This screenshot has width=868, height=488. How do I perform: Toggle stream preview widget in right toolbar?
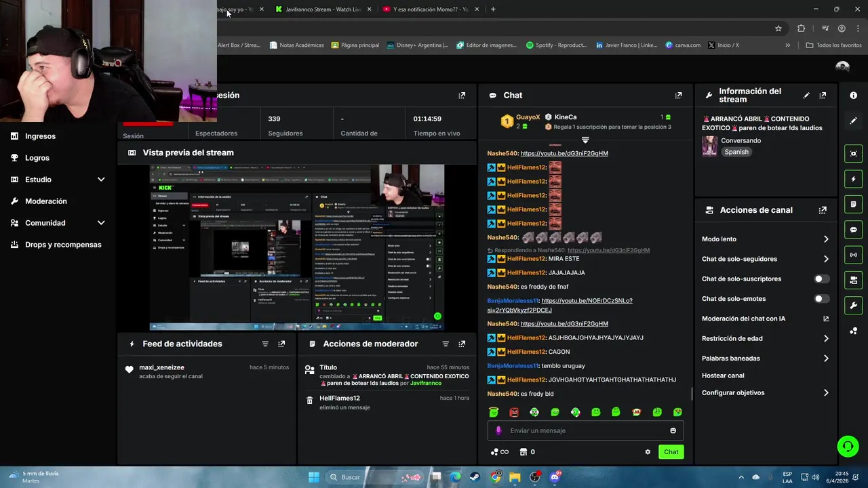click(854, 154)
